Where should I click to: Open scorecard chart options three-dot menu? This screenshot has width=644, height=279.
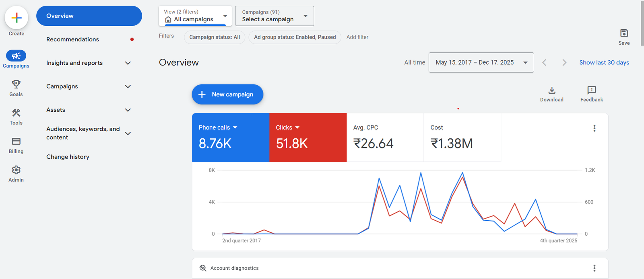click(x=594, y=128)
